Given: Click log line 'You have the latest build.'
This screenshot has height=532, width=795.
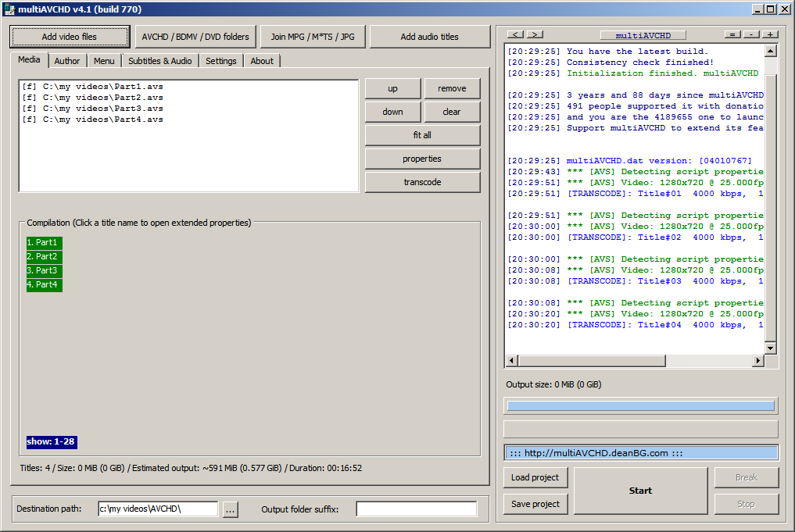Looking at the screenshot, I should 608,52.
